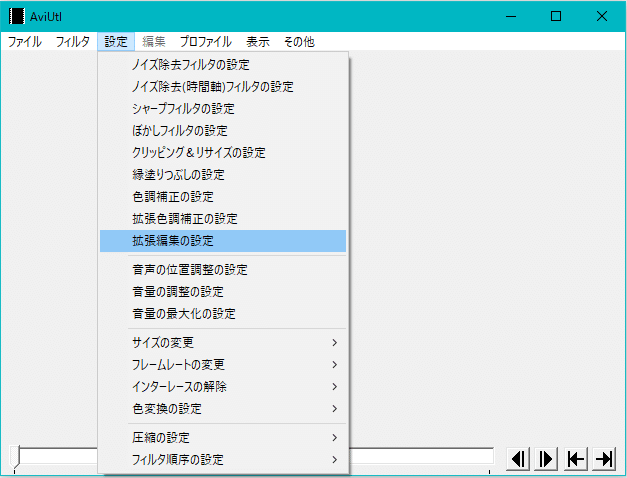Open 拡張編集の設定
627x478 pixels.
click(223, 241)
